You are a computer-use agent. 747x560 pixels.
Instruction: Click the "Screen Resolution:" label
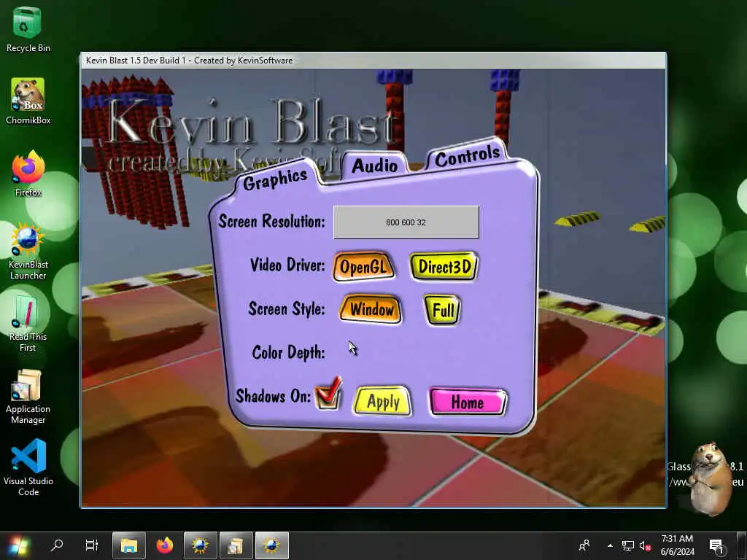pos(271,222)
